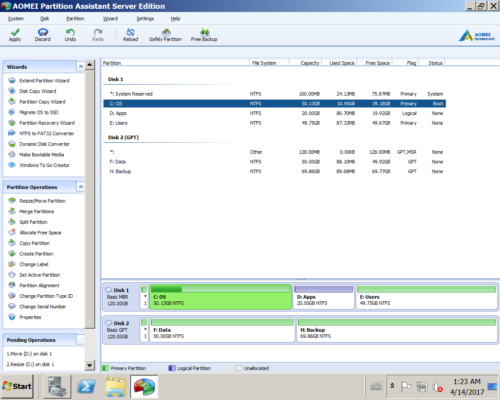Sort by File System column header

(x=269, y=63)
